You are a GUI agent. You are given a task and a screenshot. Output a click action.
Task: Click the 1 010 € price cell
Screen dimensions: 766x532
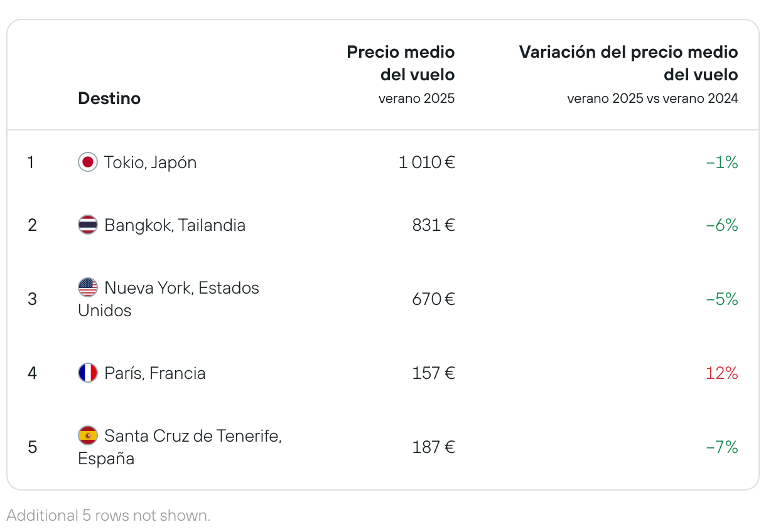[427, 162]
